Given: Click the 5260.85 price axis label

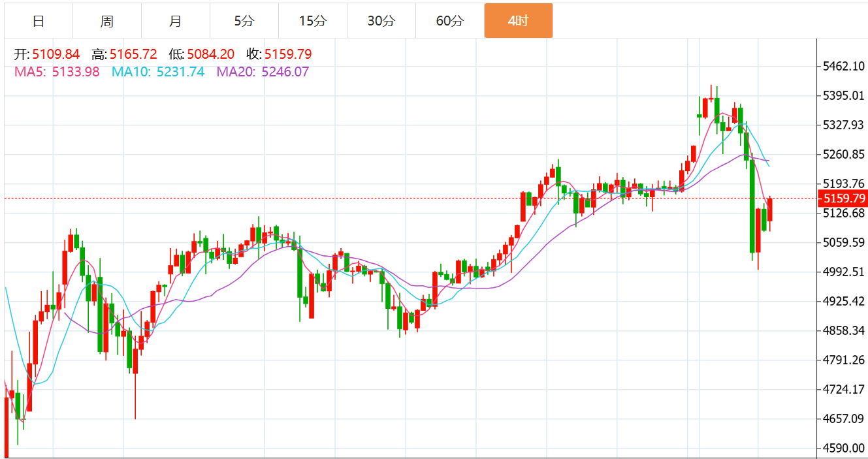Looking at the screenshot, I should click(844, 155).
